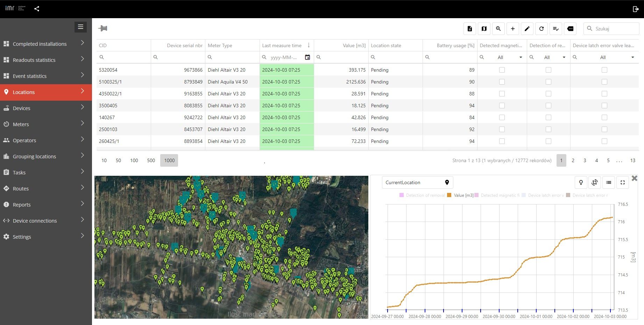Click the logout icon in top bar
The height and width of the screenshot is (325, 644).
(x=636, y=9)
